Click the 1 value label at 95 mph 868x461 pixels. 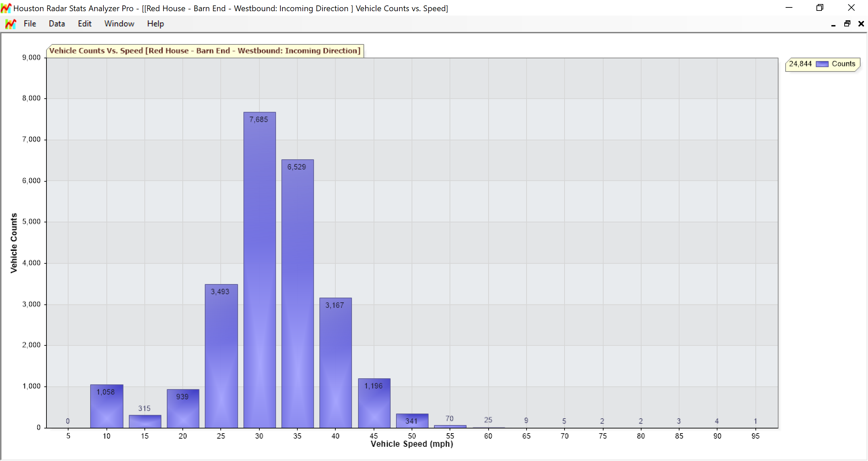coord(755,421)
